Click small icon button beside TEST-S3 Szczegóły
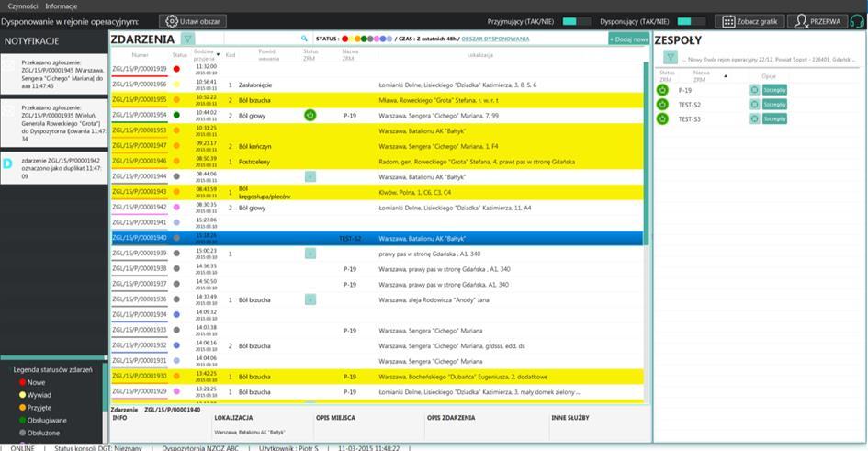The width and height of the screenshot is (868, 451). pos(754,118)
